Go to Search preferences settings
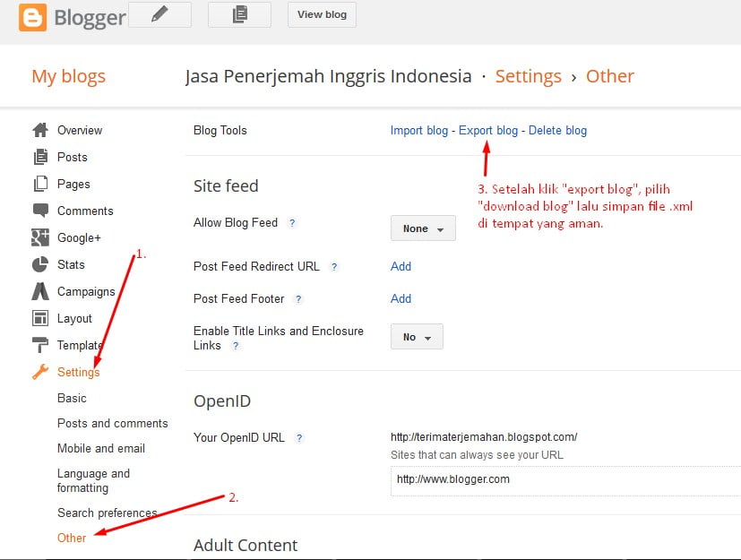This screenshot has width=741, height=560. point(107,513)
